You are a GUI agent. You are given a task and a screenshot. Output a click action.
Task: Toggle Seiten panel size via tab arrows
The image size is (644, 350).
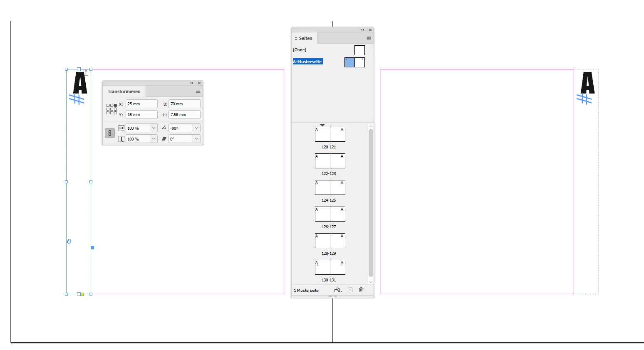pos(296,38)
